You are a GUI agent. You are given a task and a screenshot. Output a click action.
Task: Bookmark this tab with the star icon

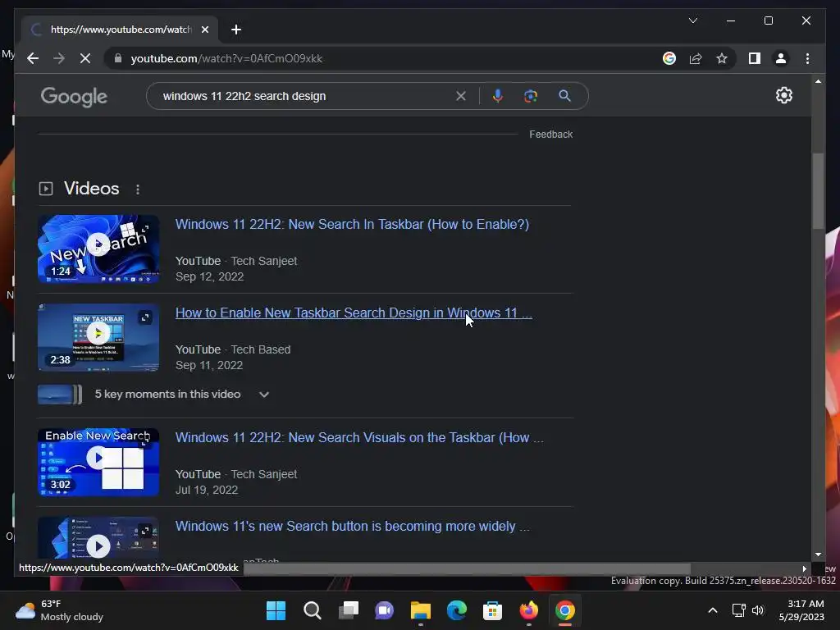pyautogui.click(x=722, y=58)
